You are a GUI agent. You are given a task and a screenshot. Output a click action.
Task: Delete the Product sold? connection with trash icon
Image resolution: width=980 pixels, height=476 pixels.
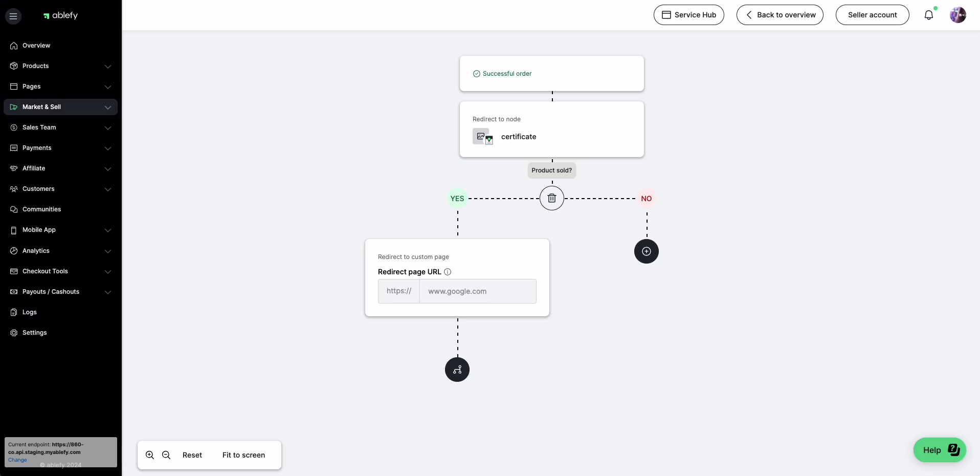pos(551,198)
